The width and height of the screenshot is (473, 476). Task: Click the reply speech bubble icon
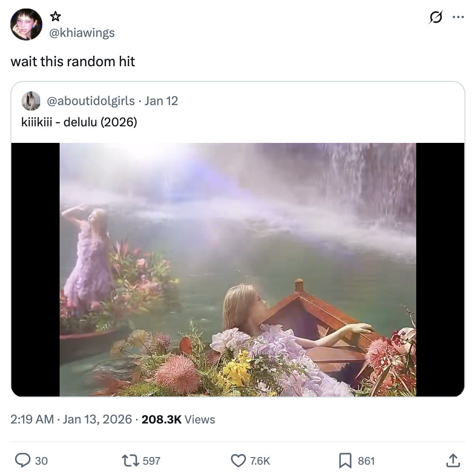click(x=23, y=460)
